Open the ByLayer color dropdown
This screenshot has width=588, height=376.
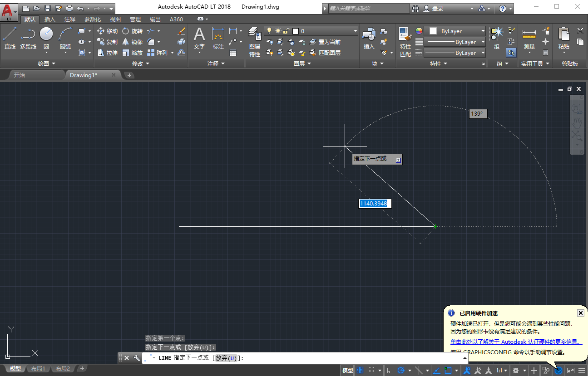(x=483, y=31)
